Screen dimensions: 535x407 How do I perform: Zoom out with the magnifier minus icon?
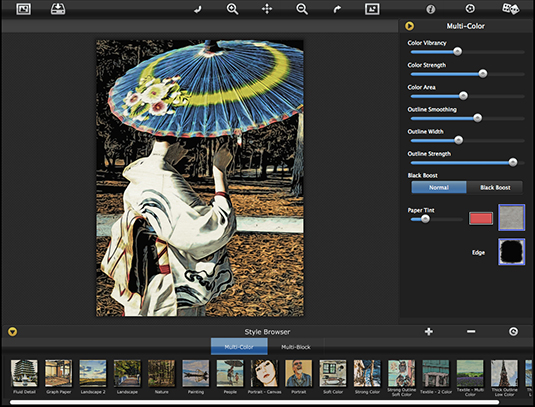tap(302, 9)
